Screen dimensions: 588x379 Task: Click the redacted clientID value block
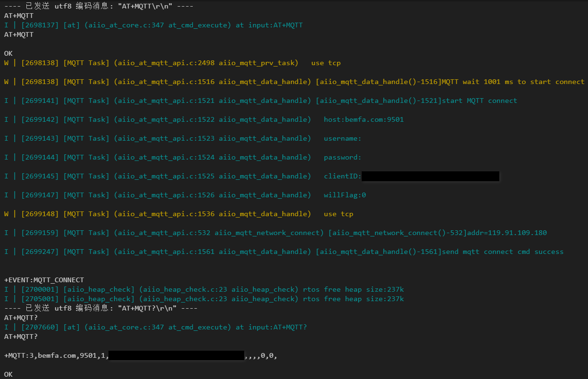pyautogui.click(x=430, y=177)
